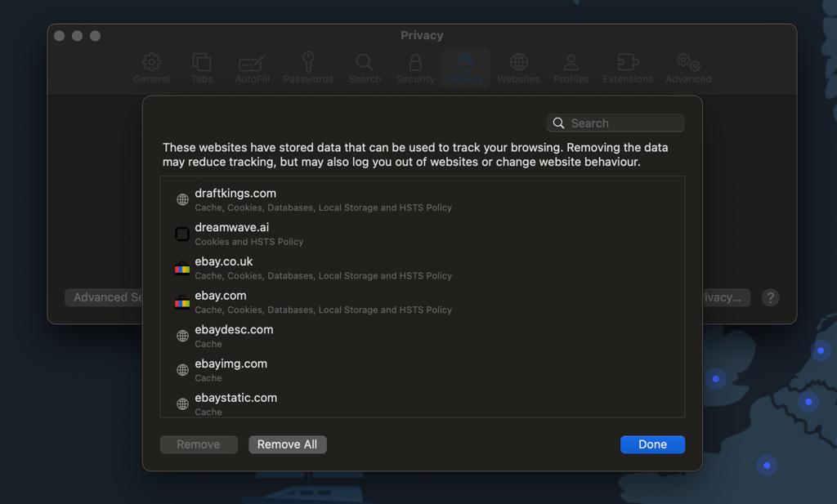Open the help question mark button
This screenshot has height=504, width=837.
[x=770, y=297]
